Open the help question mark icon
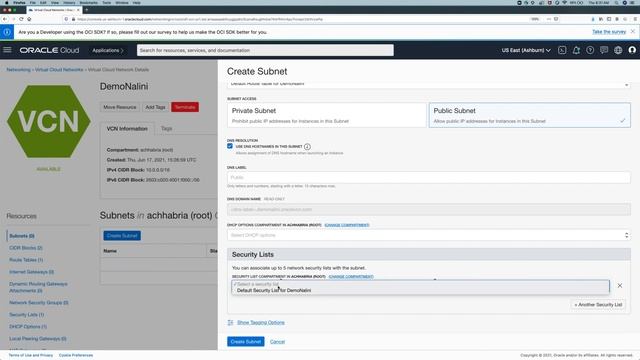 590,50
